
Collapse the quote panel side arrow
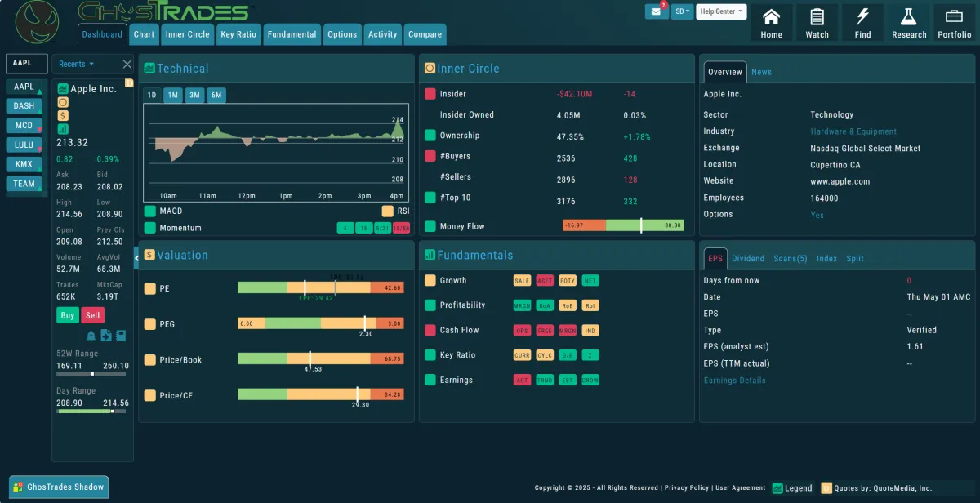(136, 257)
